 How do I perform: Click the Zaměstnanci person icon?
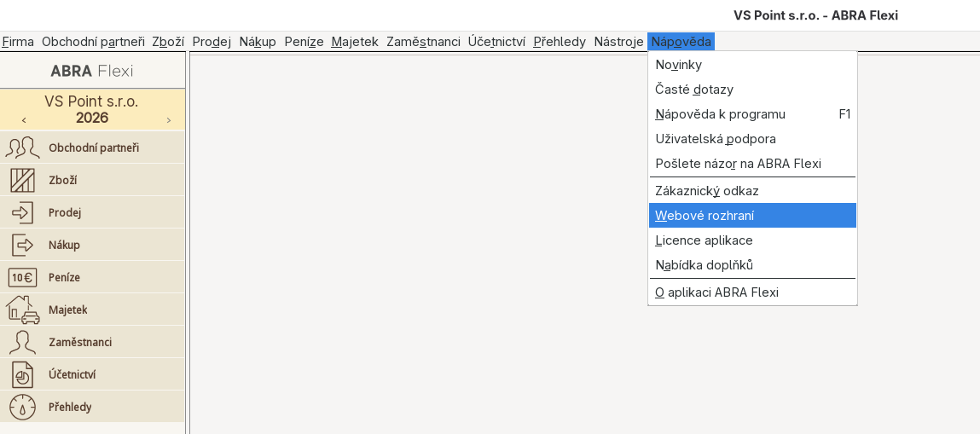[x=22, y=342]
